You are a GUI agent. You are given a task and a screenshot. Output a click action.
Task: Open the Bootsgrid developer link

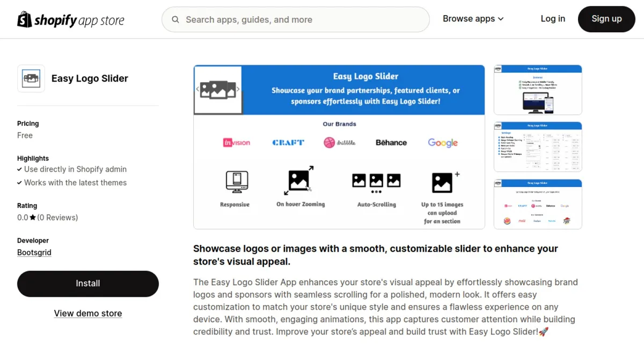point(34,252)
